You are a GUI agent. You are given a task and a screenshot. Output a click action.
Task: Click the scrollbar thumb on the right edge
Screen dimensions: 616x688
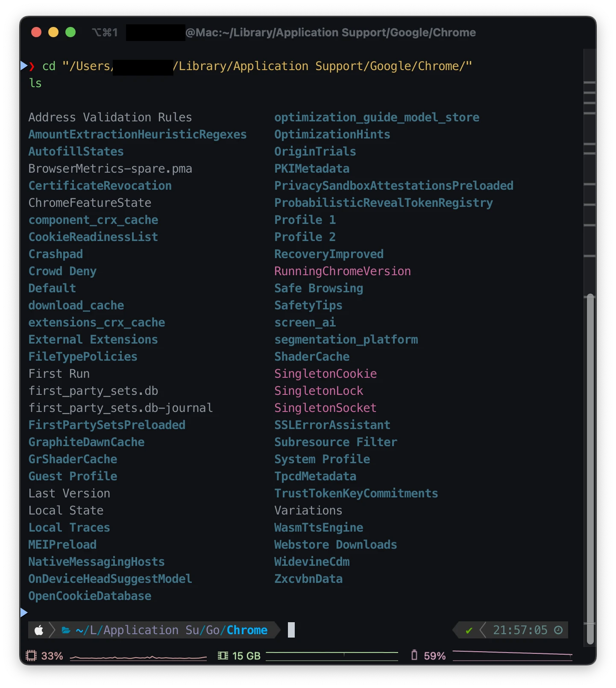pos(590,468)
